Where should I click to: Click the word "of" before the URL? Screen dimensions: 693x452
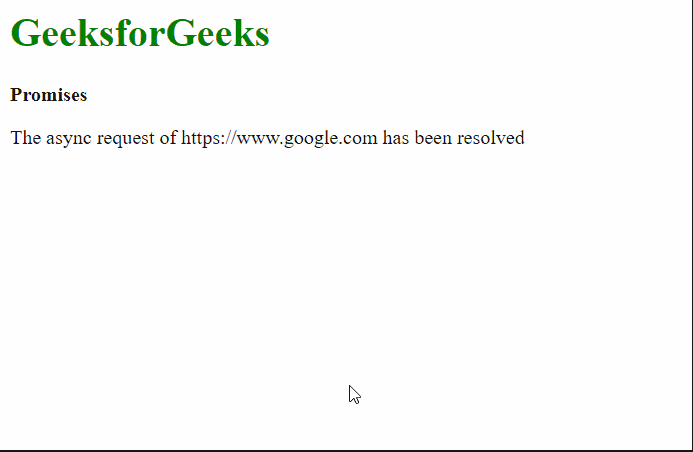[x=168, y=138]
